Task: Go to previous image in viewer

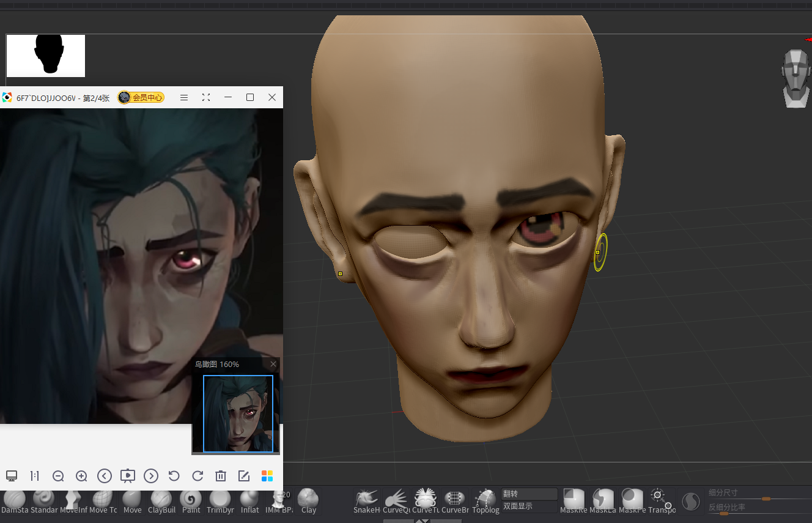Action: coord(105,476)
